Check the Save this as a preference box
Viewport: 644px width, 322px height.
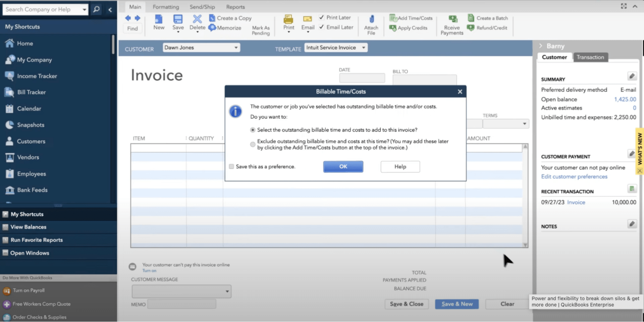coord(231,166)
